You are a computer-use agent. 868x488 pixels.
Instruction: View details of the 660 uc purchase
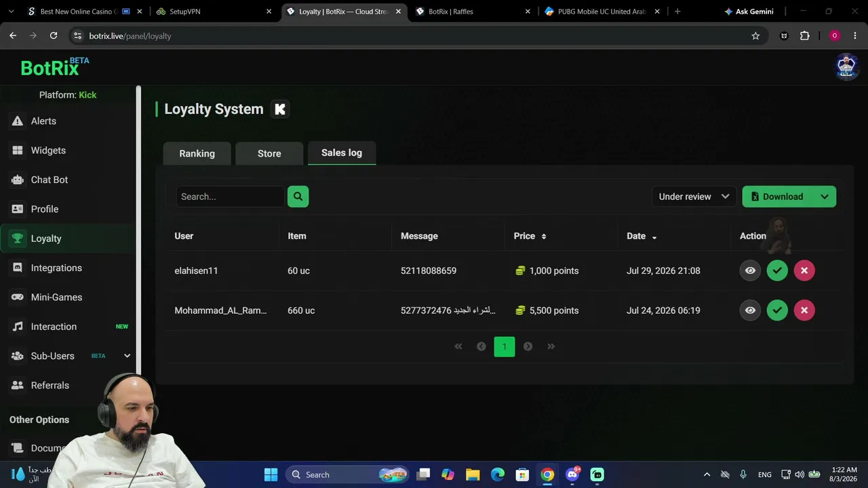point(750,310)
